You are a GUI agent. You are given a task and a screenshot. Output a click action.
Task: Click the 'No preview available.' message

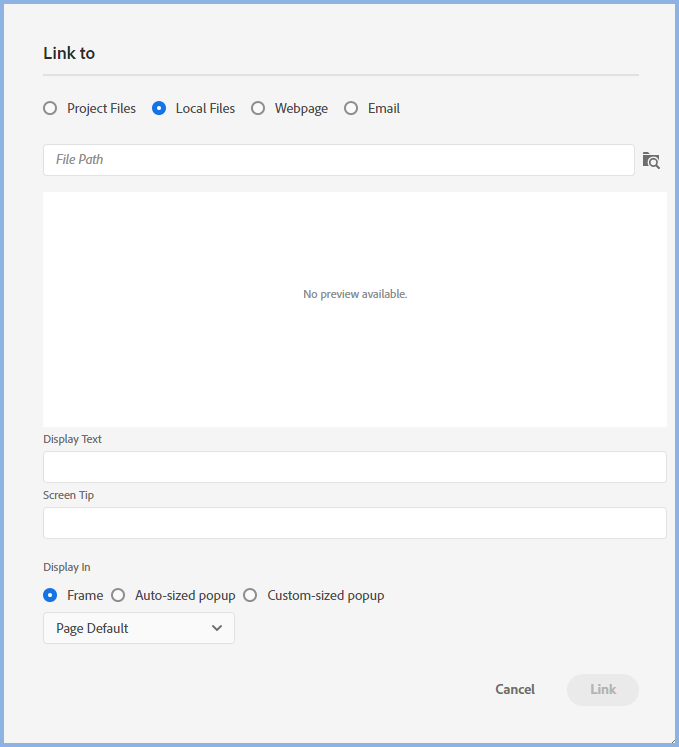coord(355,294)
